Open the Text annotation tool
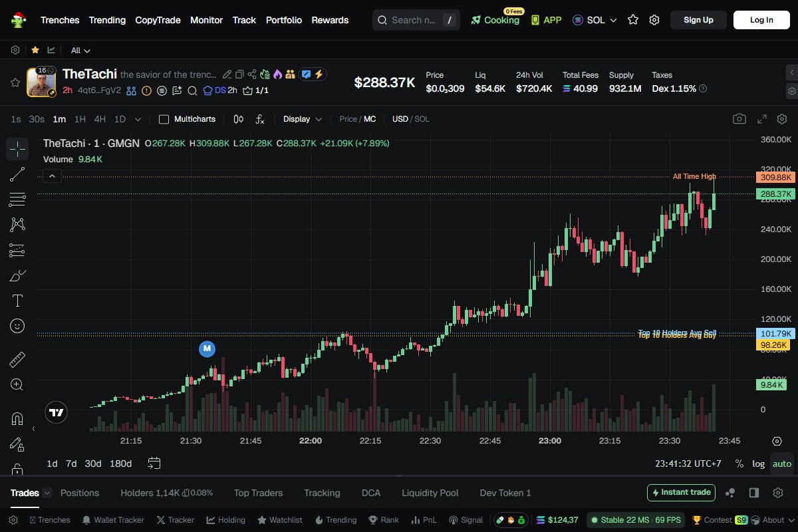 tap(17, 301)
